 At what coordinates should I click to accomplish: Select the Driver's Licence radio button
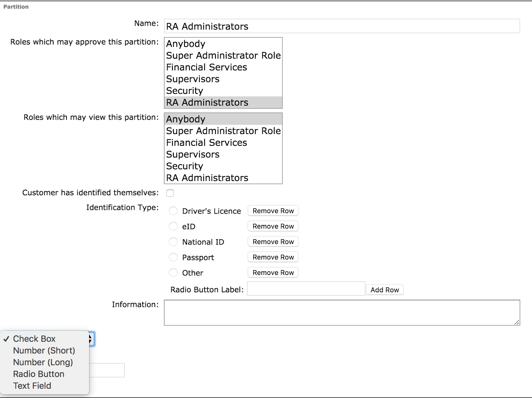(173, 211)
